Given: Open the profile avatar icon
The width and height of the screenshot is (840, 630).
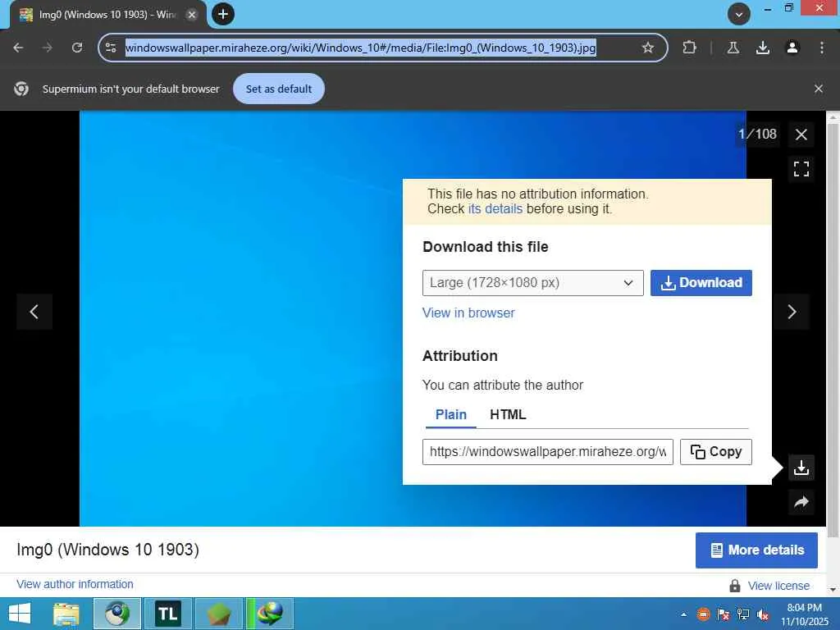Looking at the screenshot, I should [792, 48].
